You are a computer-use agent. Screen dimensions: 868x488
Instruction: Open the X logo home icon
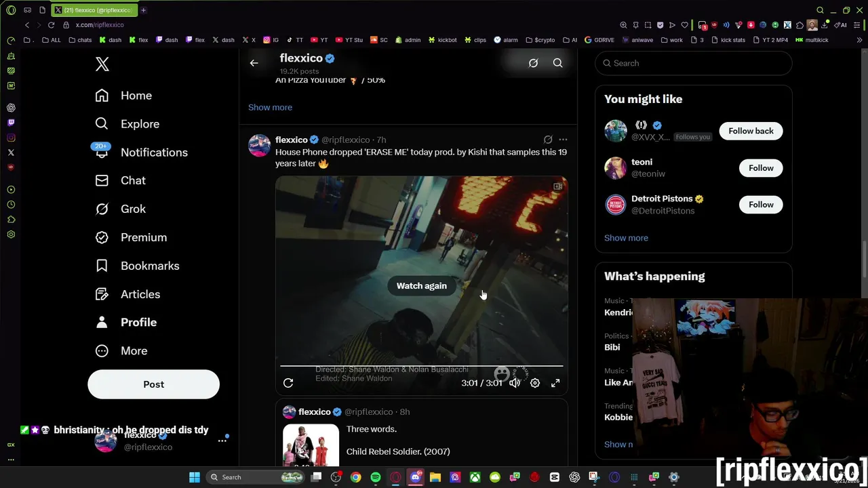(102, 64)
